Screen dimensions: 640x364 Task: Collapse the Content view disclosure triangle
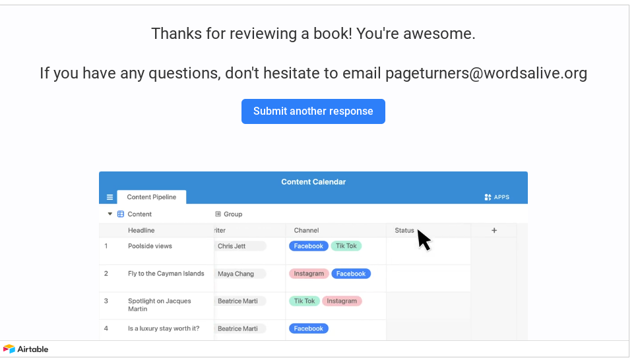(x=110, y=214)
